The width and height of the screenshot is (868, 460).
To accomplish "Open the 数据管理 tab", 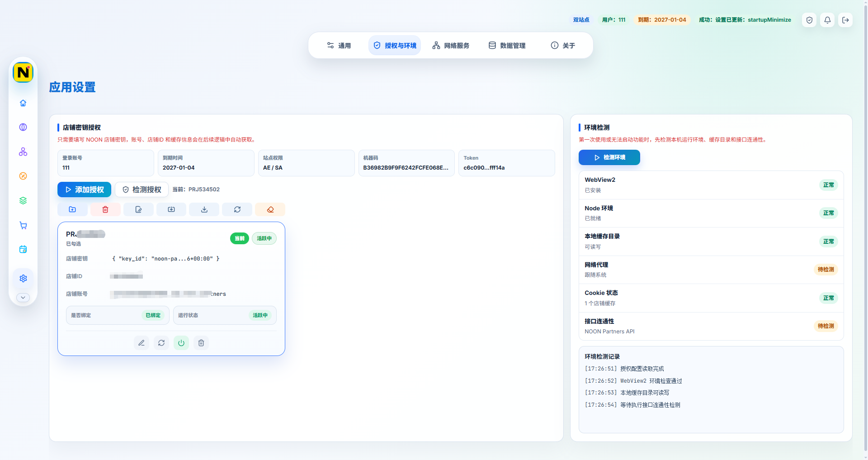I will (x=507, y=46).
